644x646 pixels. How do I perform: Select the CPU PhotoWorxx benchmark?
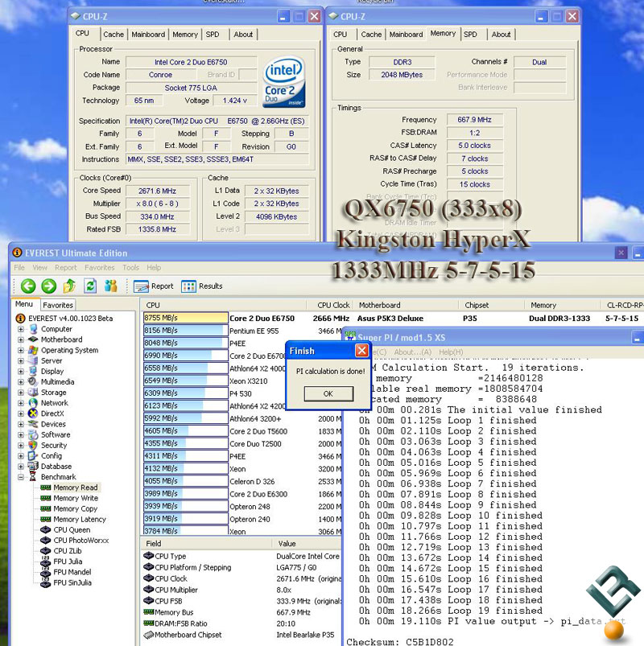(x=81, y=540)
